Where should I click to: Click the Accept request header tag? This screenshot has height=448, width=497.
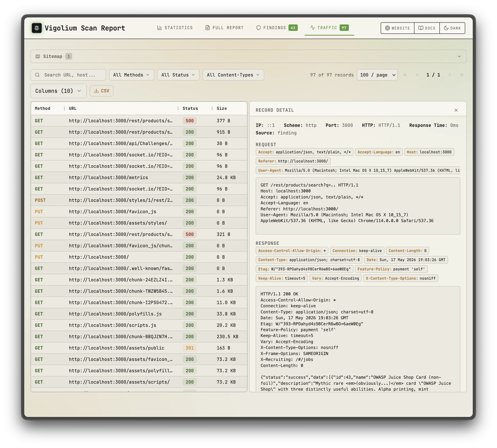(304, 152)
